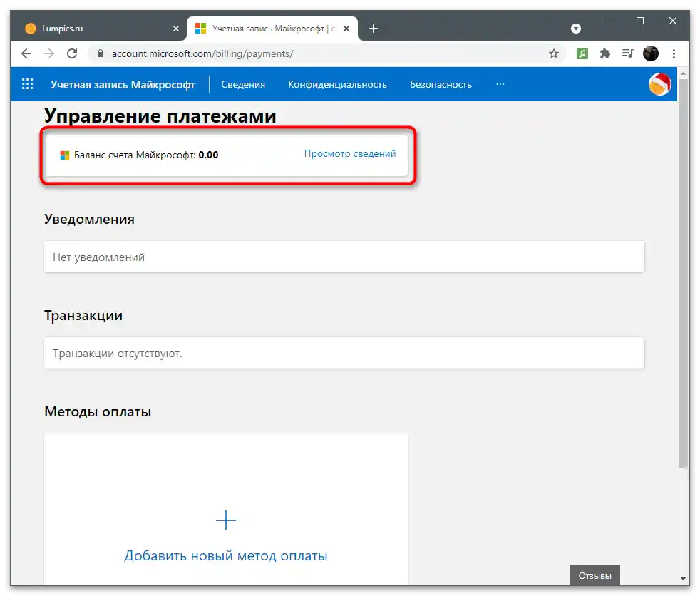The image size is (700, 596).
Task: Close the Chrome browser window
Action: pos(673,21)
